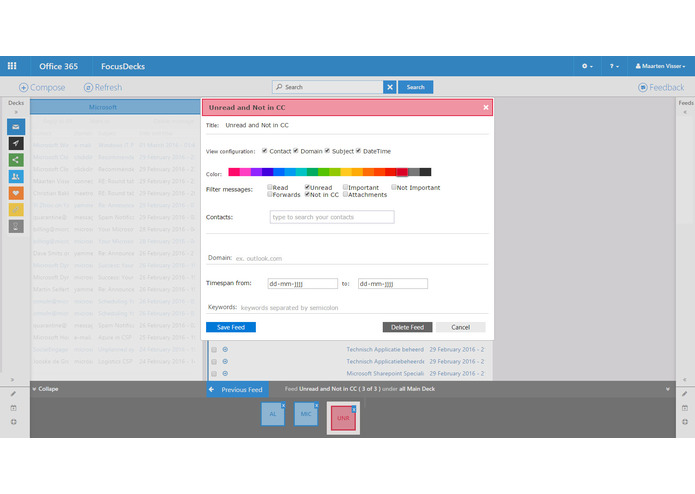Open the blue mail deck in sidebar
The width and height of the screenshot is (695, 494).
point(16,127)
